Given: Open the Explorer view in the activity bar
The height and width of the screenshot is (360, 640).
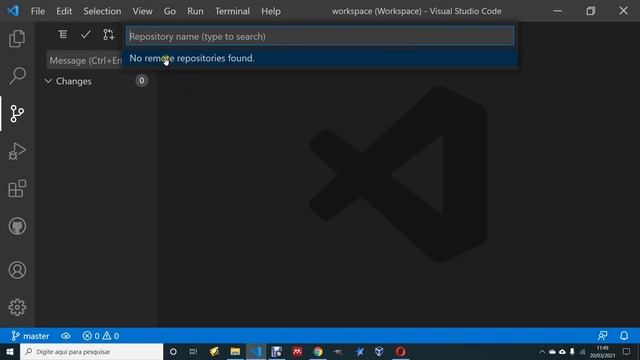Looking at the screenshot, I should point(17,38).
